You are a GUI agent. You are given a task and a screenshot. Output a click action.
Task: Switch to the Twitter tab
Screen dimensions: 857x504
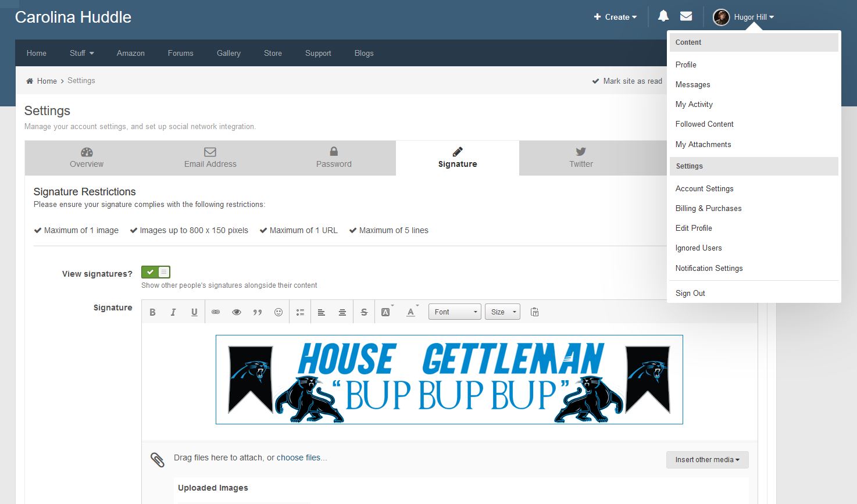click(581, 158)
